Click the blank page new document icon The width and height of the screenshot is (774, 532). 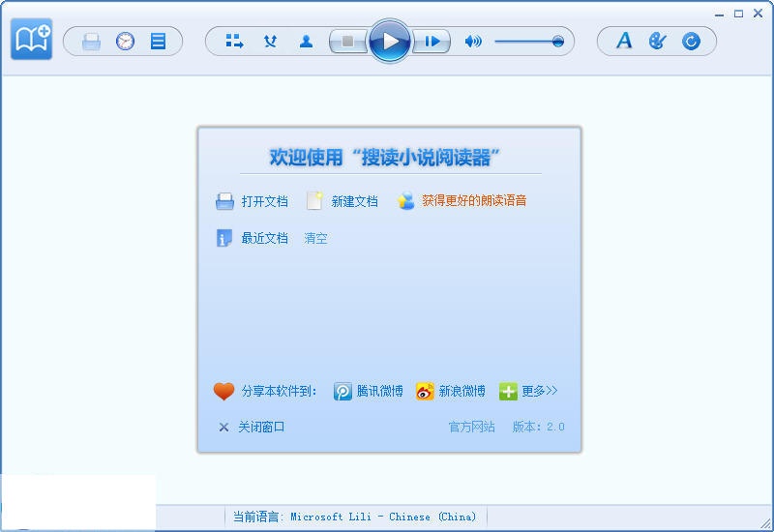pos(314,201)
